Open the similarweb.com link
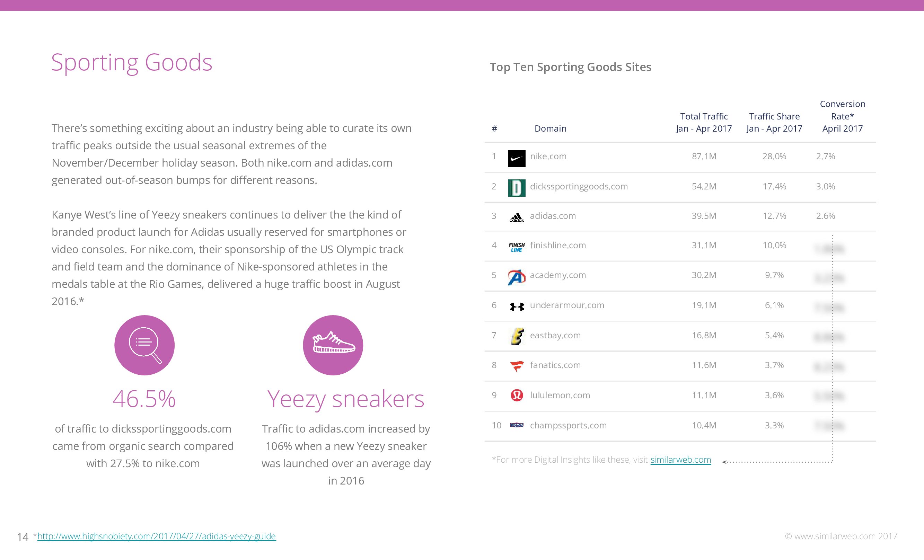924x560 pixels. pos(680,460)
